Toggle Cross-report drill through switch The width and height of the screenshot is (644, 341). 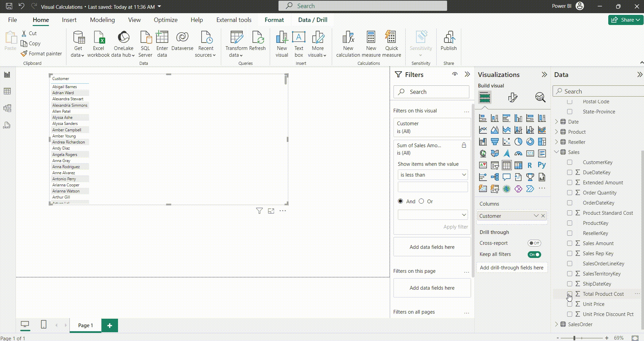click(x=534, y=243)
